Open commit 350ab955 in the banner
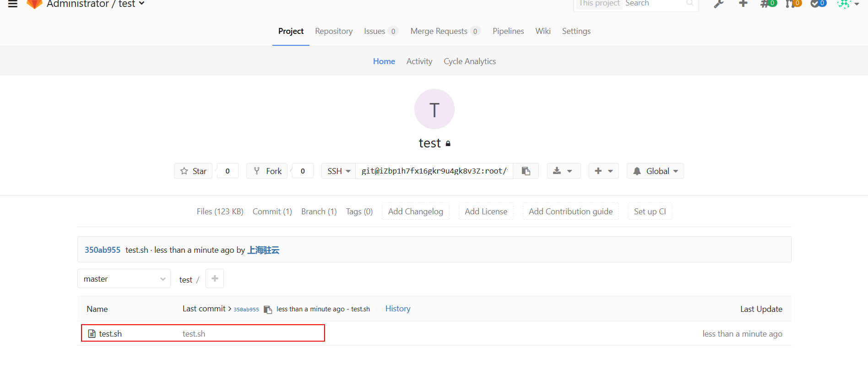The height and width of the screenshot is (370, 868). click(x=103, y=250)
